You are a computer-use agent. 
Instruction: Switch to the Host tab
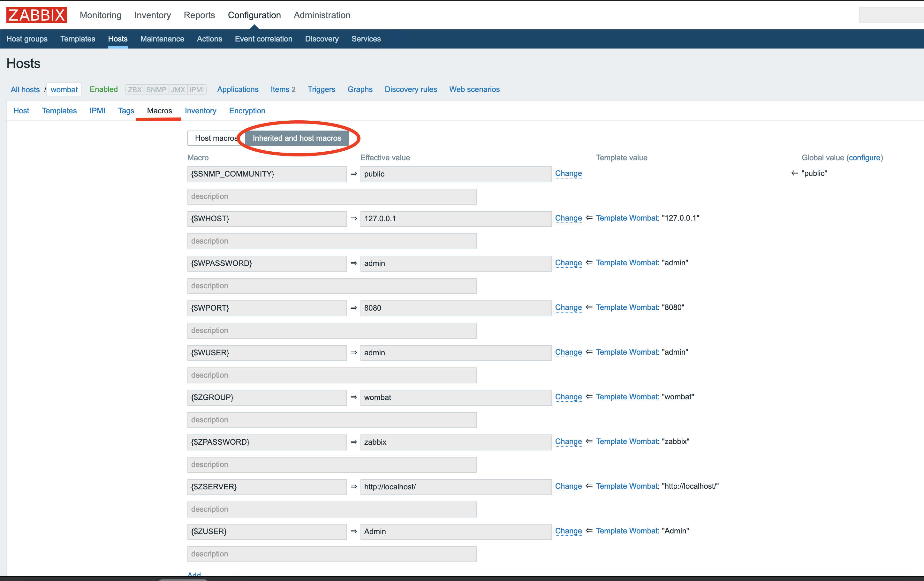click(21, 110)
